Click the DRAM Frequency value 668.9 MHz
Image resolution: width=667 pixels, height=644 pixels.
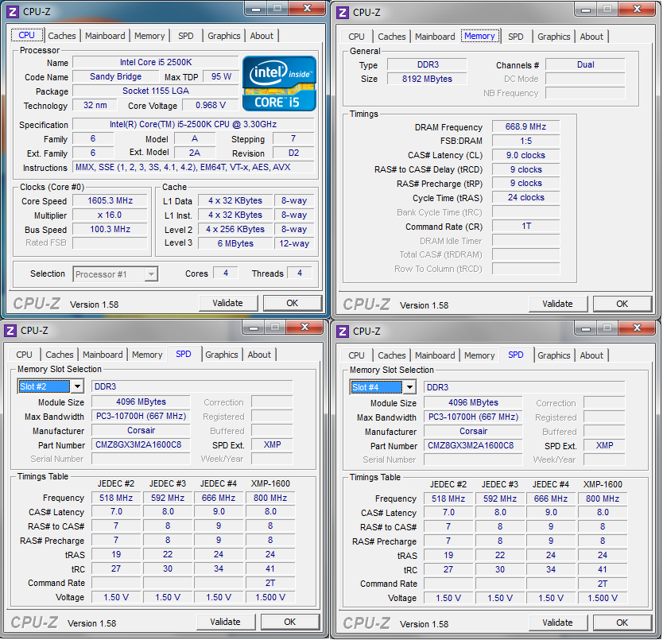(x=525, y=126)
